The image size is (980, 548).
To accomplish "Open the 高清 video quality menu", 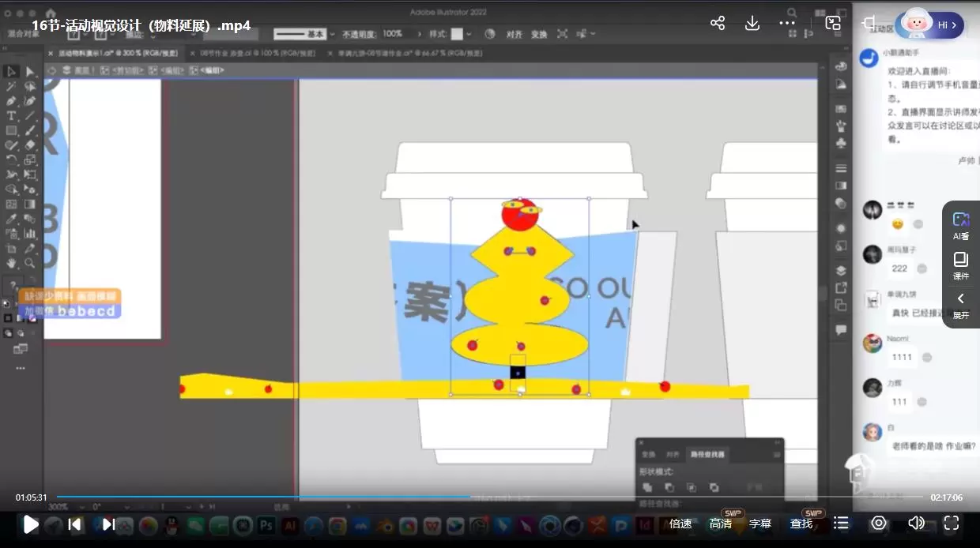I will tap(721, 524).
